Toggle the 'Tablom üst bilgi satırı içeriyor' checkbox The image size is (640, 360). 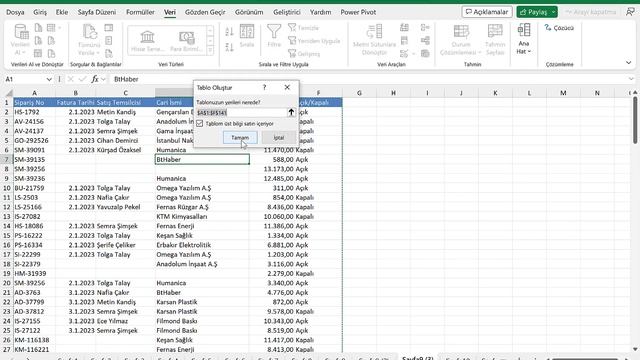[200, 123]
